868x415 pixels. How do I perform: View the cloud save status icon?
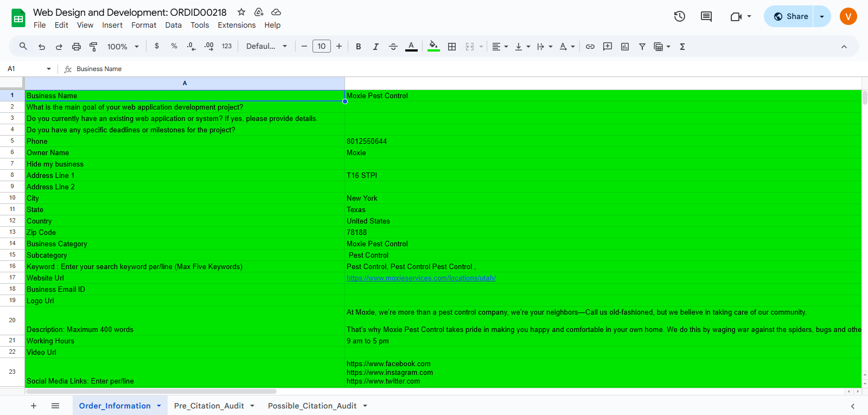(x=276, y=12)
